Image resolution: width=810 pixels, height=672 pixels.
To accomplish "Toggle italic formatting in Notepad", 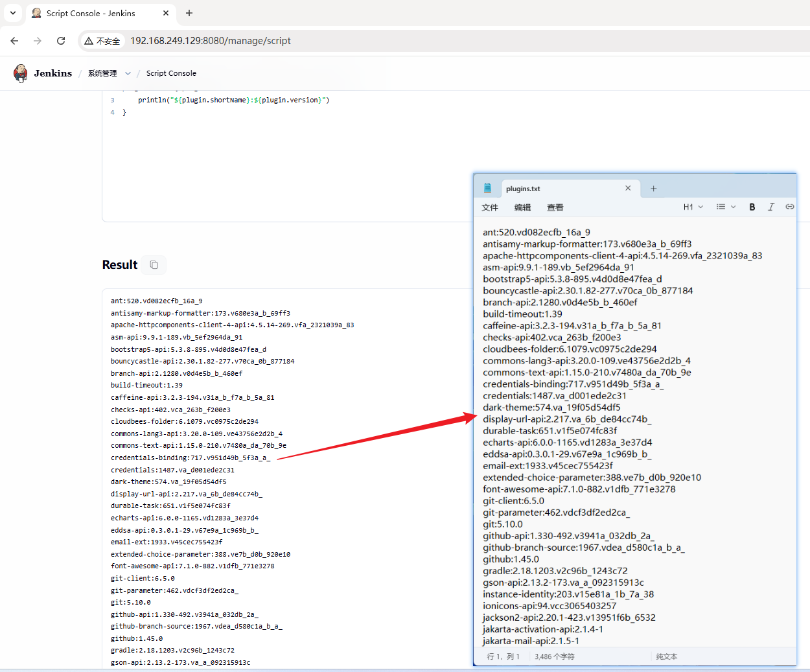I will click(x=771, y=207).
